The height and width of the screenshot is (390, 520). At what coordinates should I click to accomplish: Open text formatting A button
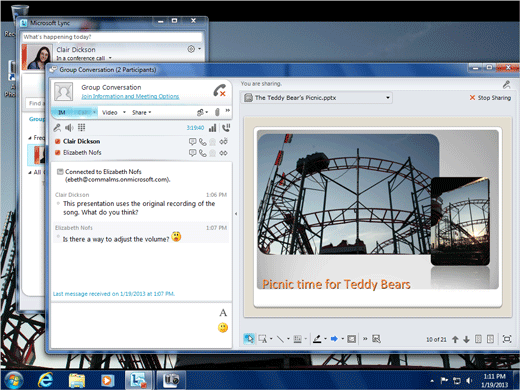223,313
